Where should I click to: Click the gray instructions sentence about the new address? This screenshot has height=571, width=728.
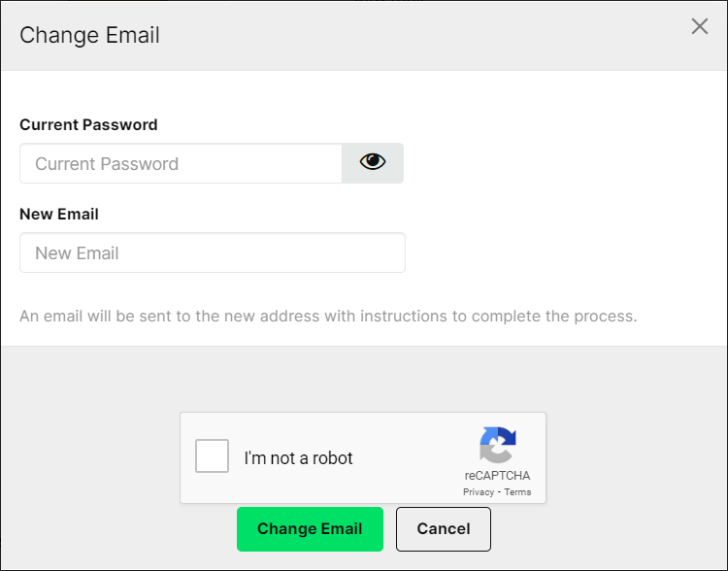click(x=328, y=317)
